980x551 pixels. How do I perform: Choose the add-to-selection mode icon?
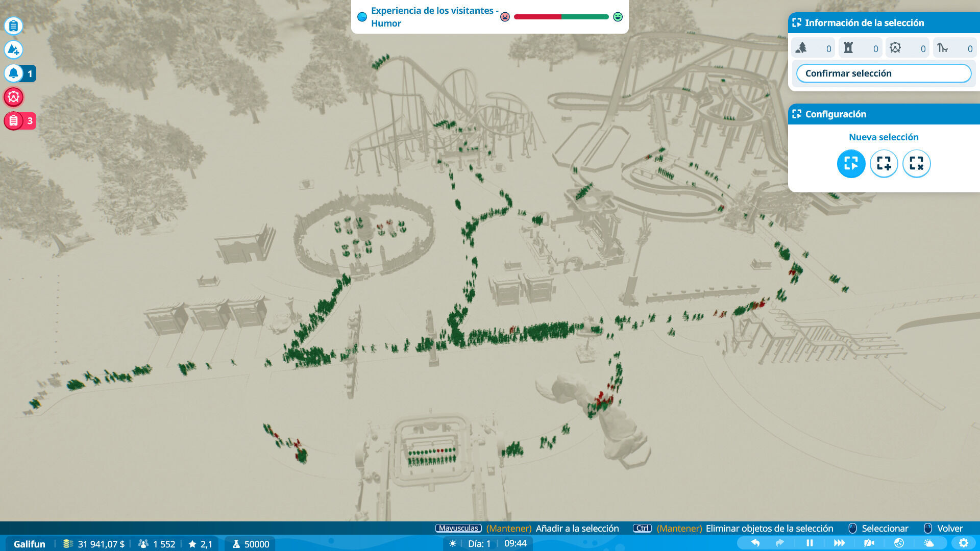coord(884,164)
